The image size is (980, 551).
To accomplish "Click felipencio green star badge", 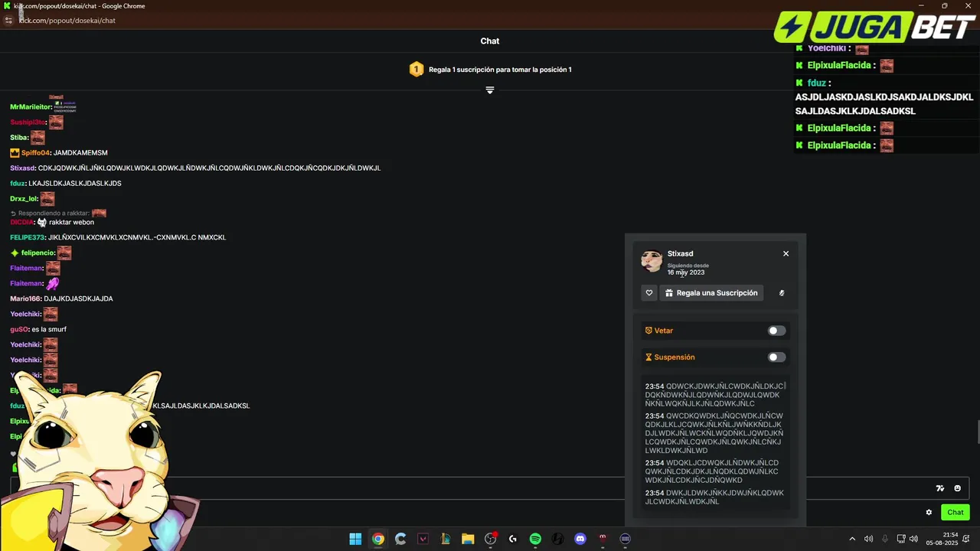I will tap(15, 253).
